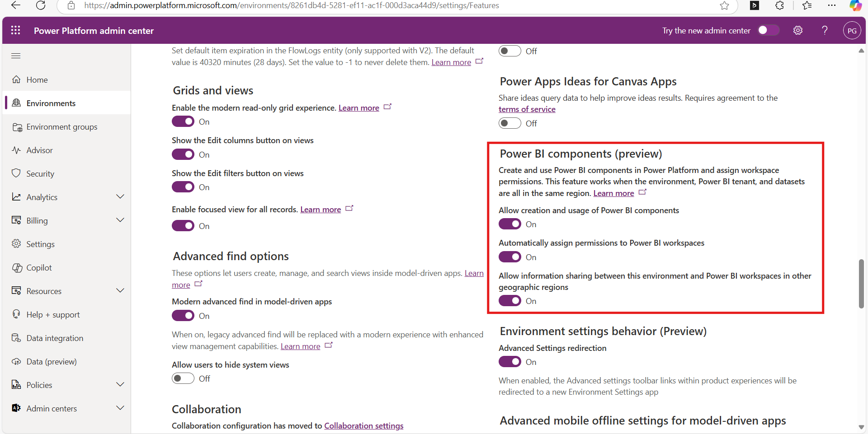Open the Copilot navigation item

[39, 268]
